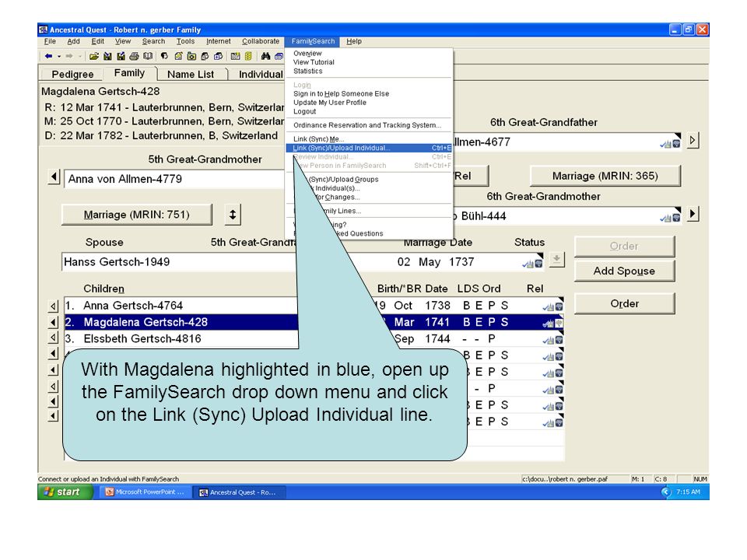Open the Tools menu
Image resolution: width=747 pixels, height=560 pixels.
click(185, 41)
